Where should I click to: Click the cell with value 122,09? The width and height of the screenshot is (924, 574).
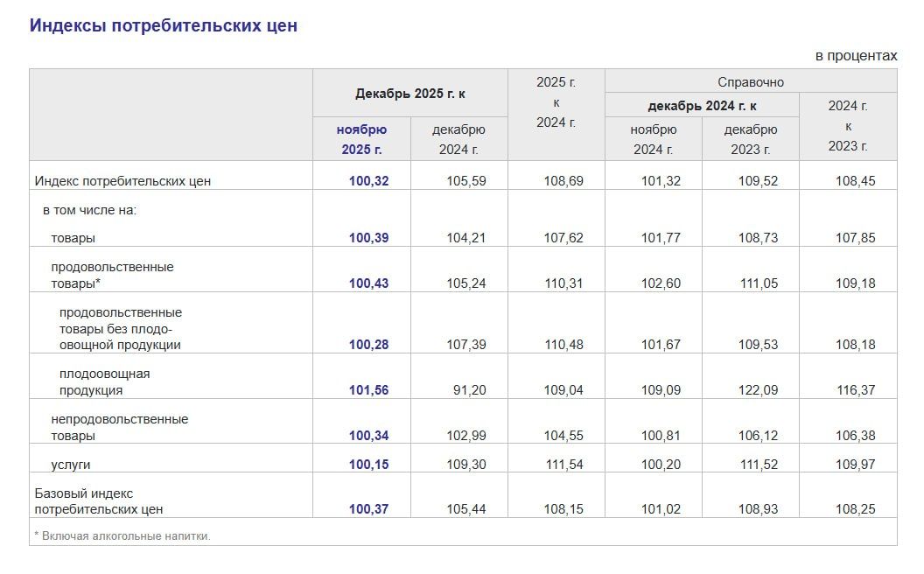coord(758,390)
